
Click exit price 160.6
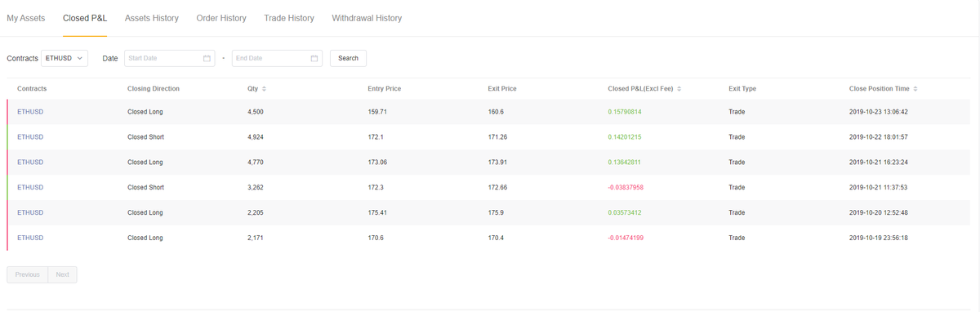tap(496, 111)
